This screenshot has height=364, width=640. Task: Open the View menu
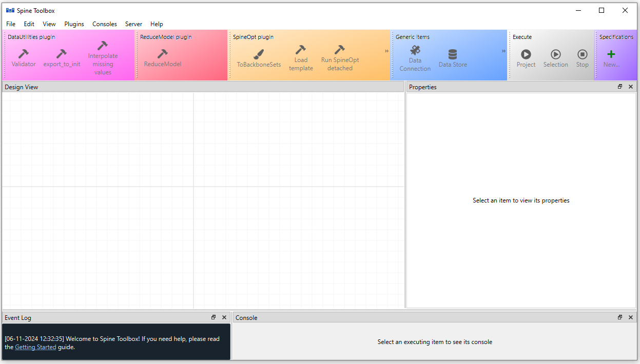[x=49, y=24]
